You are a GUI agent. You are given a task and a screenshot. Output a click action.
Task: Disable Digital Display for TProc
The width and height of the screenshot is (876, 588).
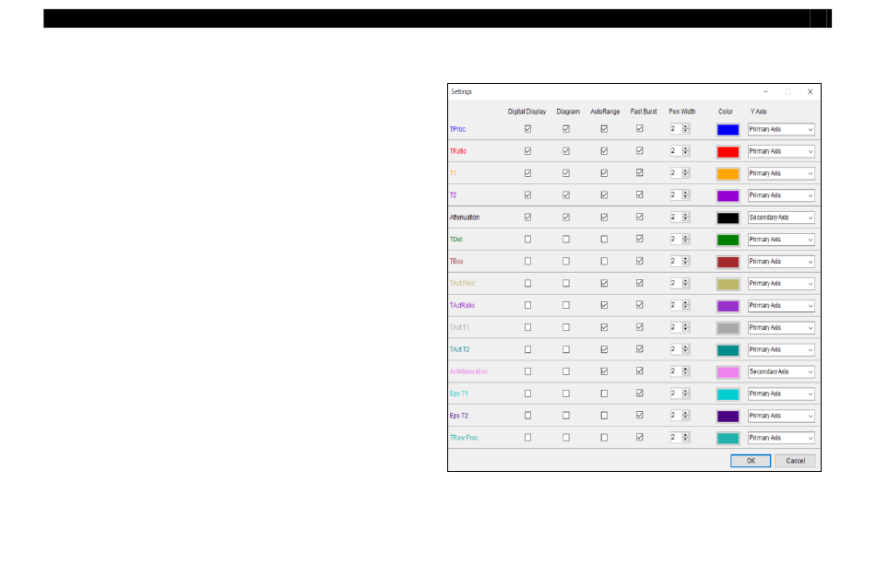coord(527,129)
